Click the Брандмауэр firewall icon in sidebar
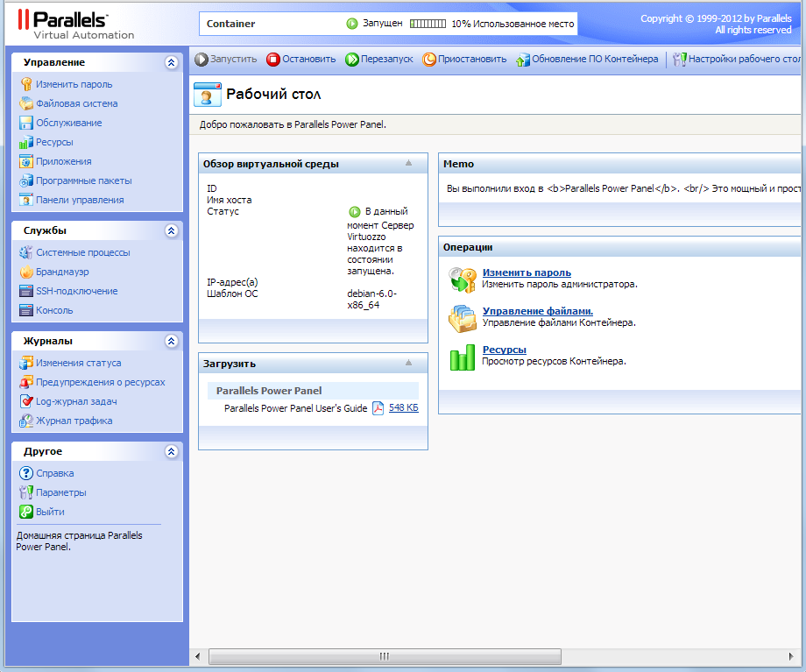The width and height of the screenshot is (806, 672). (26, 272)
